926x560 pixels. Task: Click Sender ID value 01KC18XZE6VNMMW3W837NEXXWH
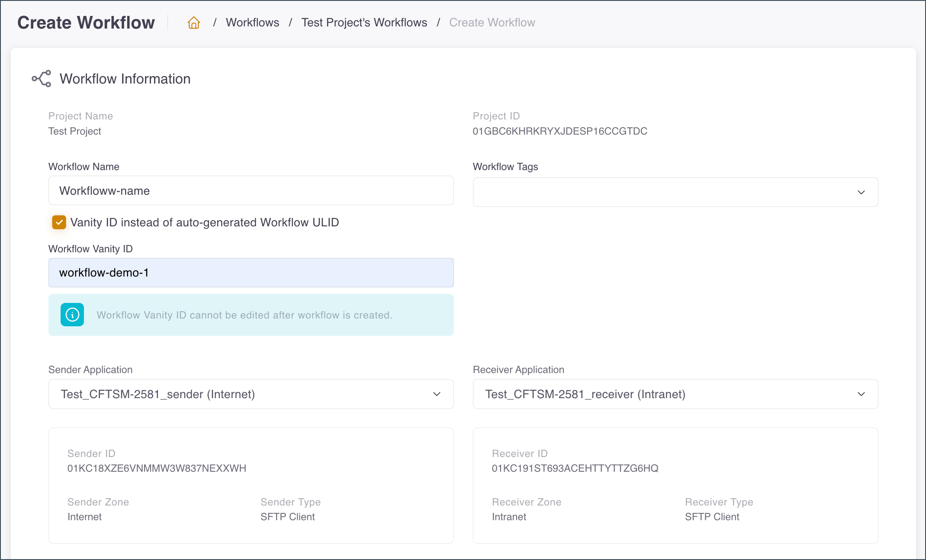coord(157,468)
